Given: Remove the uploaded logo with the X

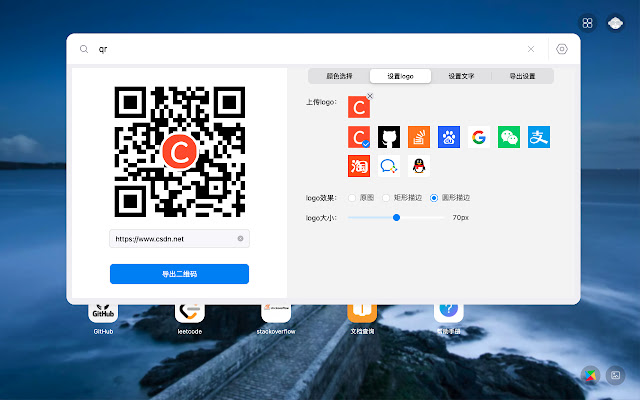Looking at the screenshot, I should tap(370, 96).
